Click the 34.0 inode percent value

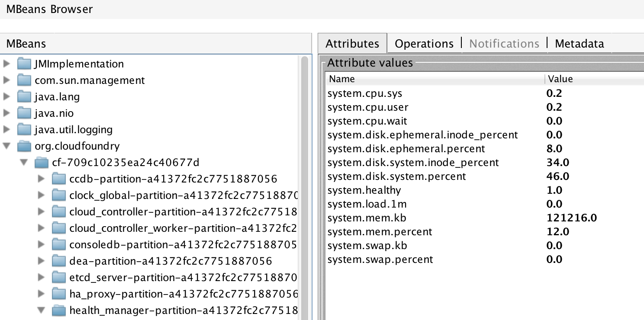(x=558, y=163)
